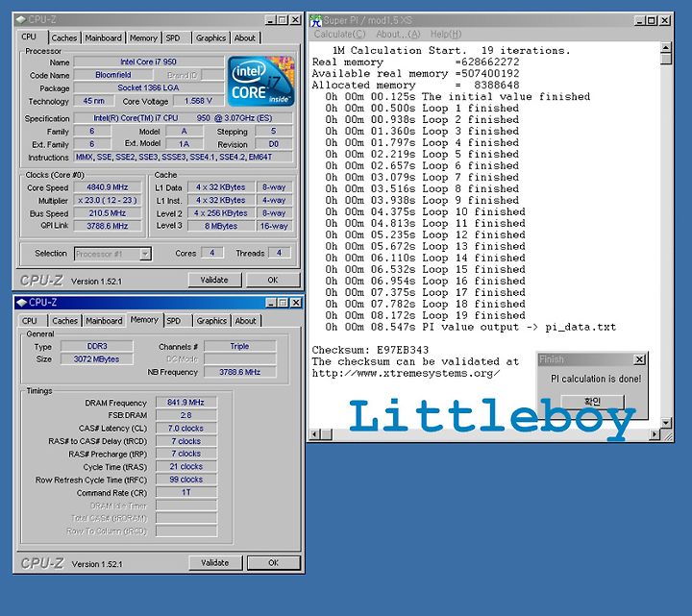Open the Help menu in Super PI
Viewport: 692px width, 616px height.
click(x=446, y=34)
